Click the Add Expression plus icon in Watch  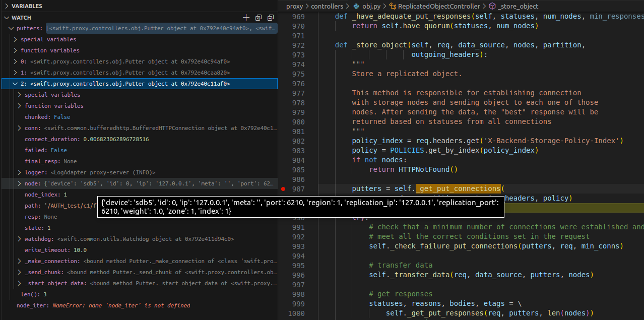246,18
